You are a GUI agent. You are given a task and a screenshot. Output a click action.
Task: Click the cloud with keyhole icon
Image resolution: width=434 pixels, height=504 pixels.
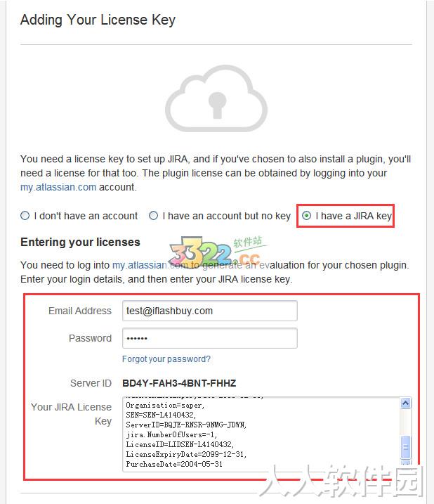click(216, 98)
